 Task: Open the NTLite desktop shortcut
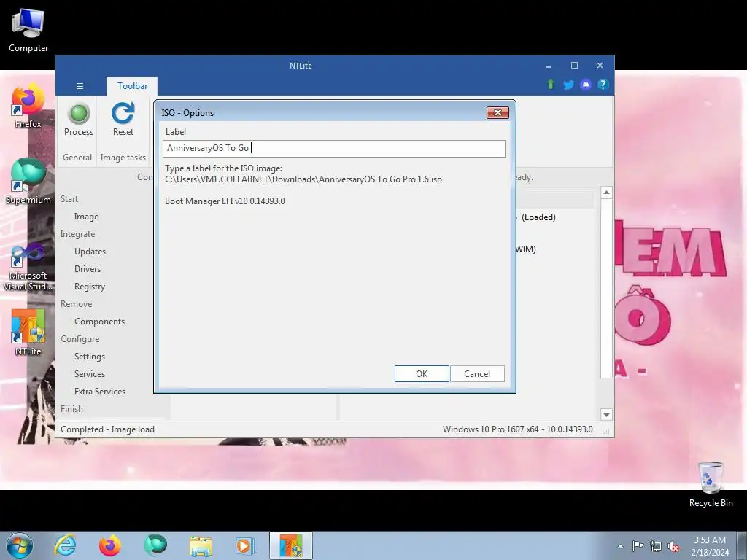(x=28, y=332)
